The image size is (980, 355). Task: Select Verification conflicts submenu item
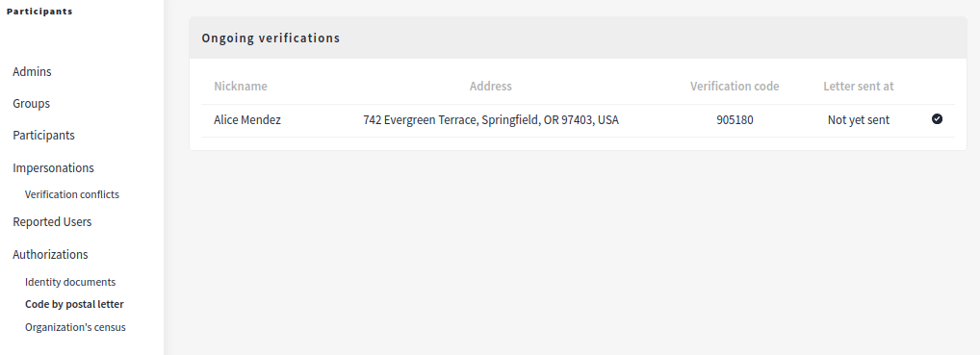[72, 194]
